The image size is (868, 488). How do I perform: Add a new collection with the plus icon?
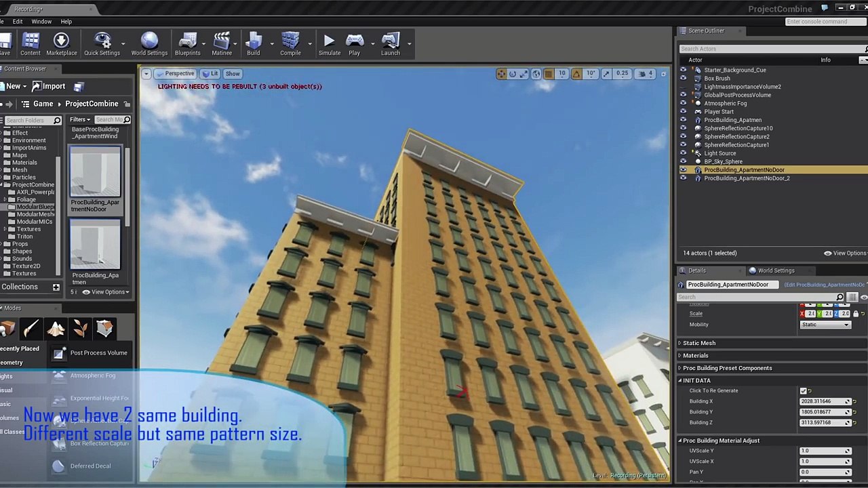point(56,287)
